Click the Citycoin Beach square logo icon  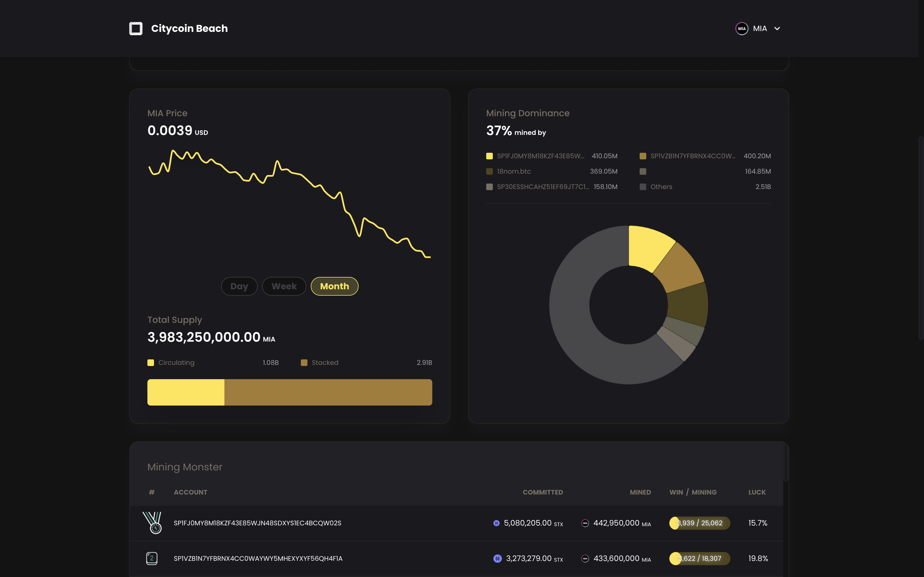tap(136, 29)
